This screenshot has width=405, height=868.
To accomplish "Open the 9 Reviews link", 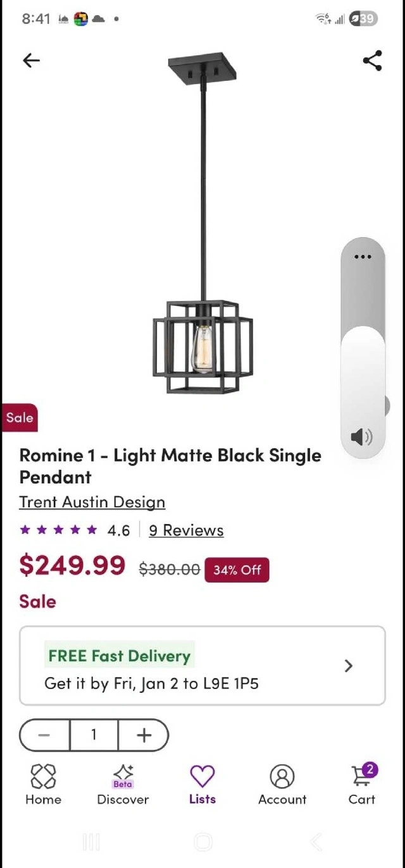I will (186, 530).
